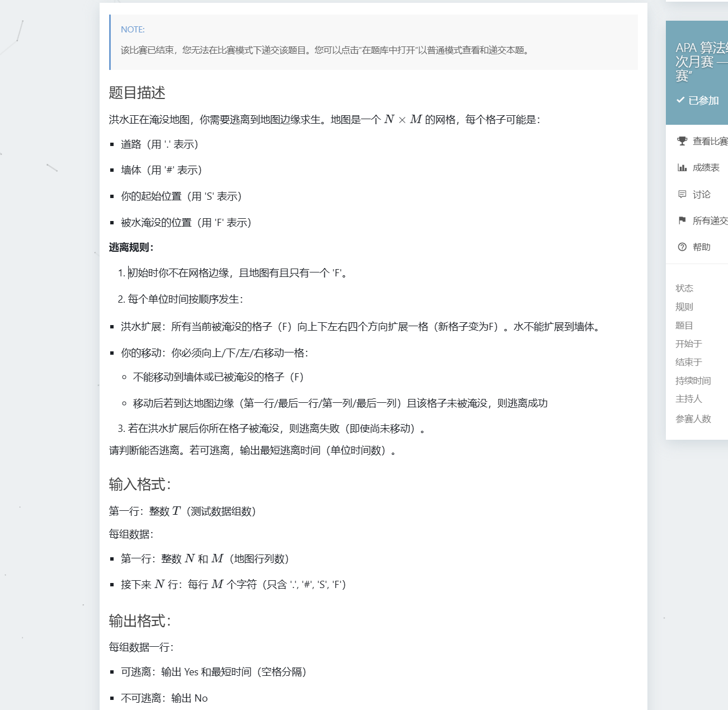Click the sentence 请判断能否逃离

pyautogui.click(x=254, y=450)
